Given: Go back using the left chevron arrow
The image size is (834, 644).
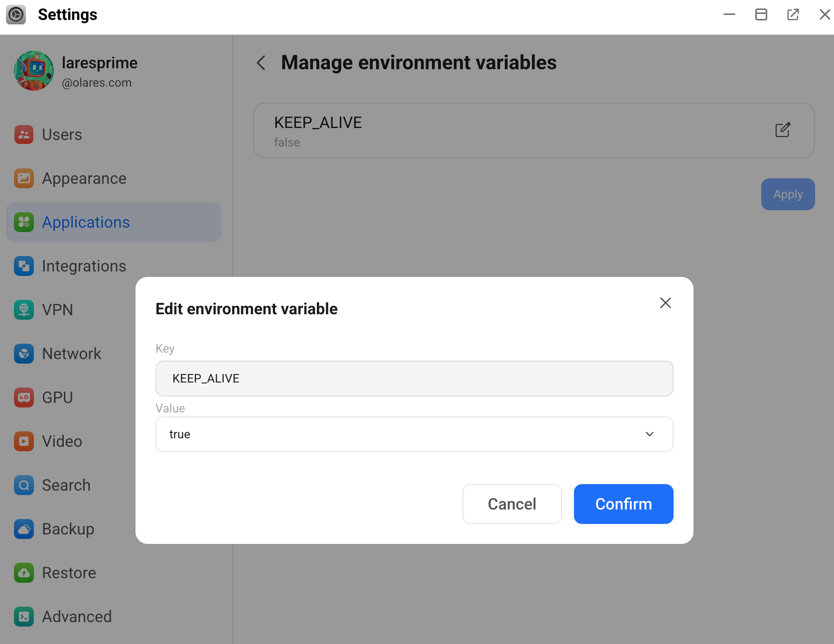Looking at the screenshot, I should (261, 63).
